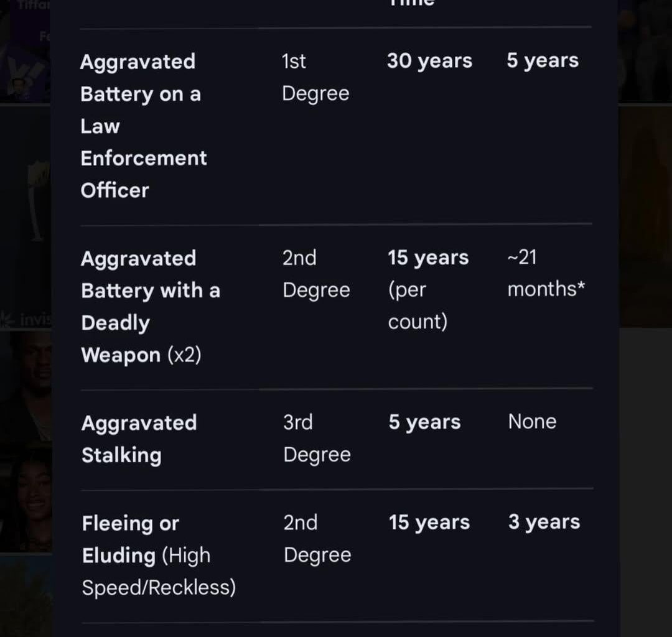Select "5 years" in the Law Enforcement Officer row
672x637 pixels.
pyautogui.click(x=543, y=61)
